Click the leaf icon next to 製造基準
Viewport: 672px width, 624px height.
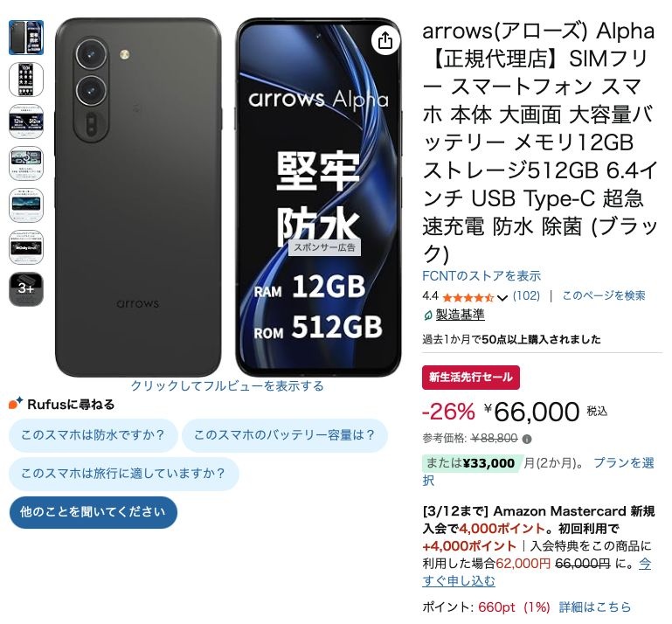tap(427, 315)
